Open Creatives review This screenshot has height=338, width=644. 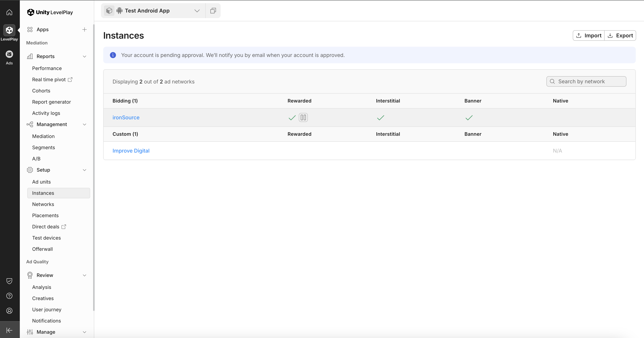click(43, 299)
